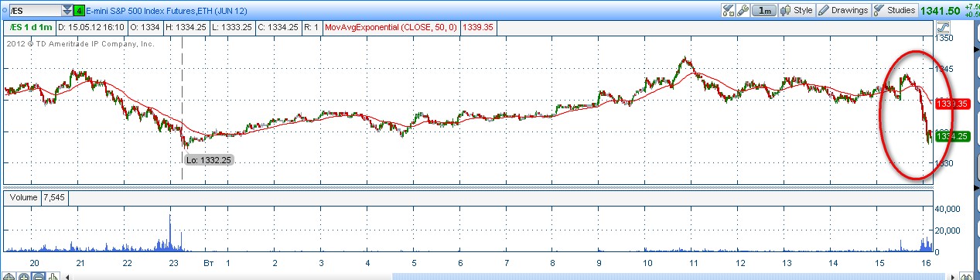Image resolution: width=980 pixels, height=280 pixels.
Task: Click the study alert flask icon
Action: (x=727, y=10)
